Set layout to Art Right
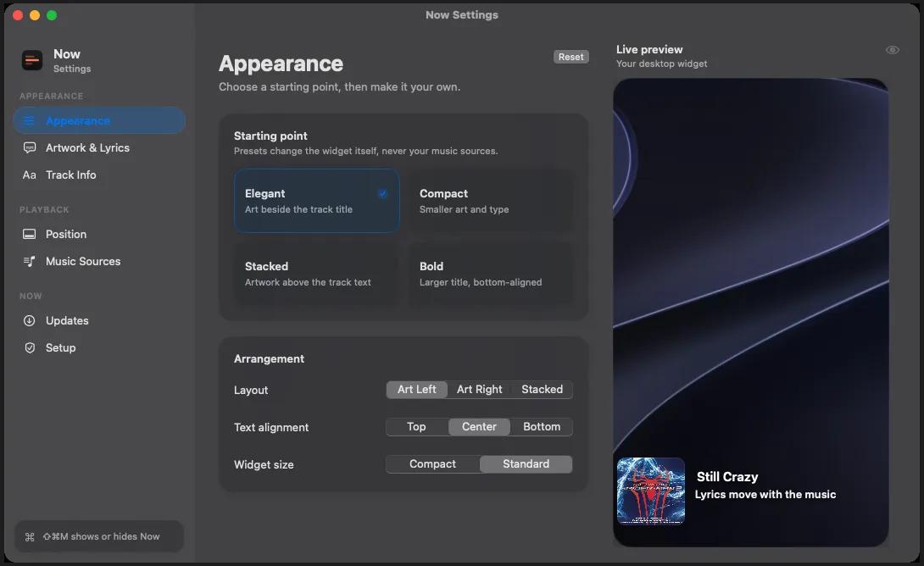Image resolution: width=924 pixels, height=566 pixels. coord(479,389)
